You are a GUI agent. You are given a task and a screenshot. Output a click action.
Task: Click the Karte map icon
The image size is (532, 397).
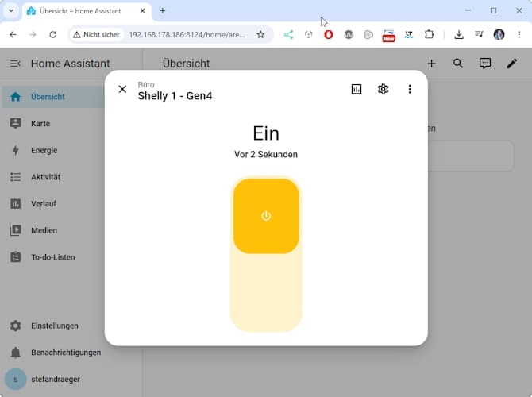point(15,124)
